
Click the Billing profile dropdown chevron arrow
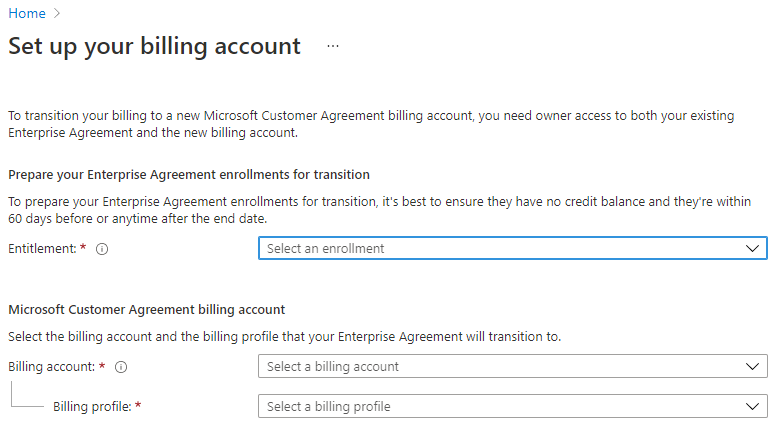[x=753, y=407]
